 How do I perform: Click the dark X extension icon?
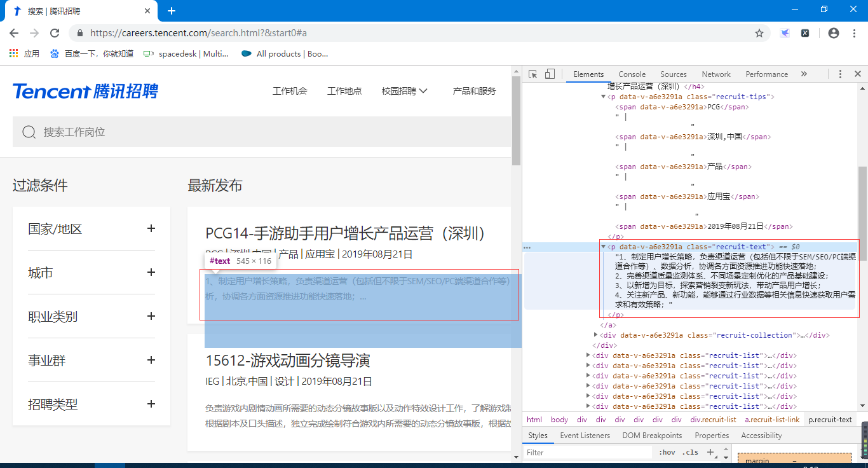click(805, 33)
